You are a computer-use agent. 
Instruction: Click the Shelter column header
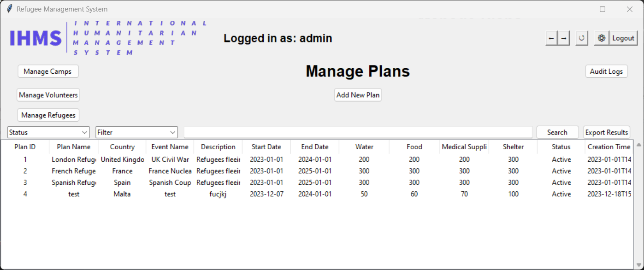pyautogui.click(x=513, y=147)
